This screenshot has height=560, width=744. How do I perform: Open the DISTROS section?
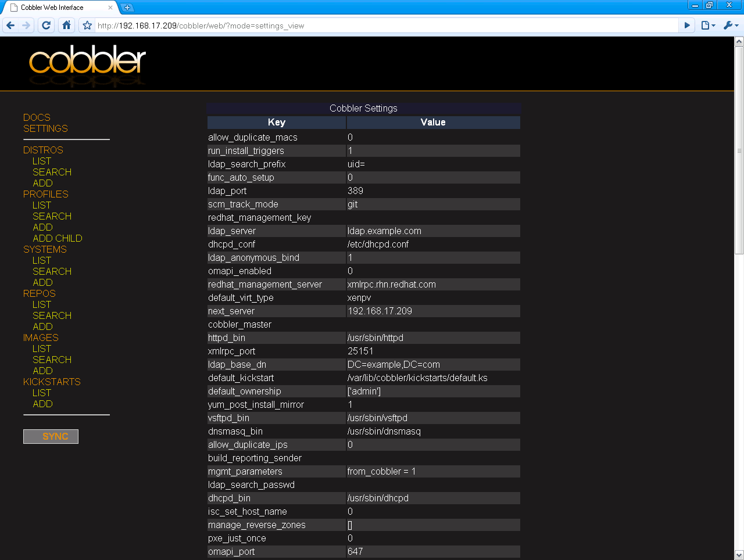(43, 150)
